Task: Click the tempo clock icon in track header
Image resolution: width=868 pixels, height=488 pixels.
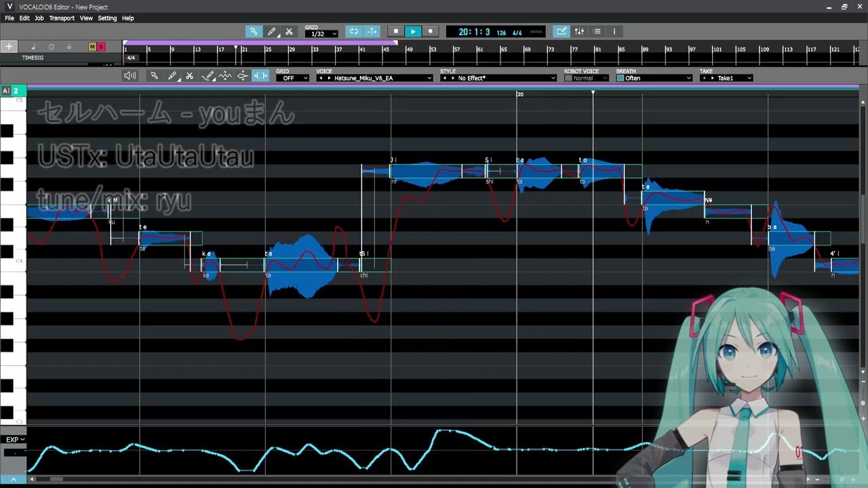Action: pyautogui.click(x=51, y=47)
